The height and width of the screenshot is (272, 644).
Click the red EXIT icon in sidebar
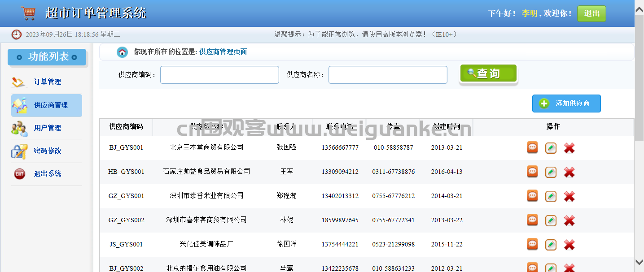(x=19, y=174)
